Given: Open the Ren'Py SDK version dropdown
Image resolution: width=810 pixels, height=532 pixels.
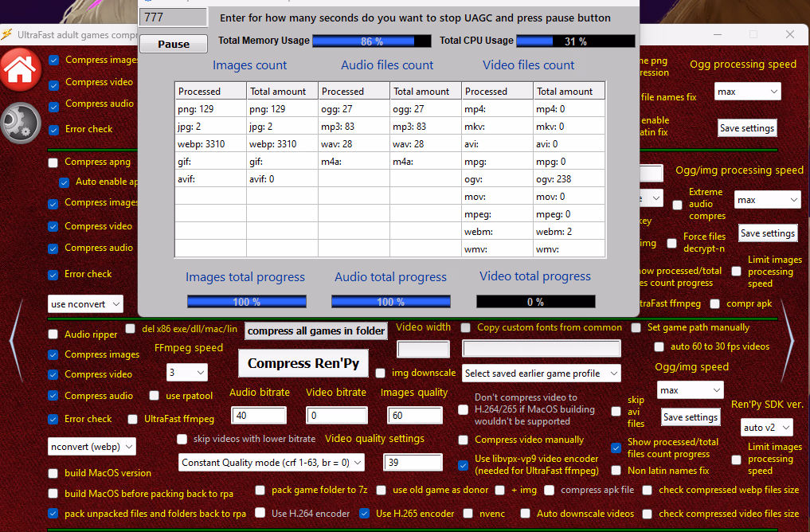Looking at the screenshot, I should (766, 428).
